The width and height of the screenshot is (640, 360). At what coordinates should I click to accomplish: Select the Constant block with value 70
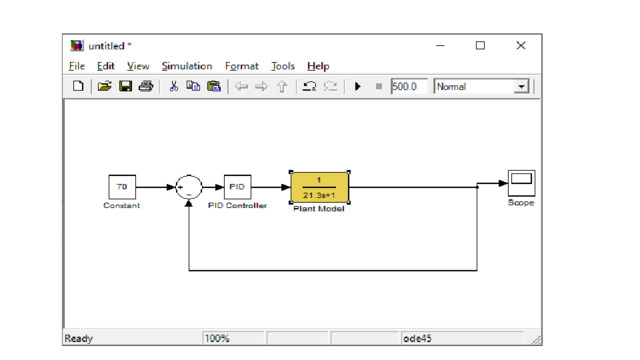(x=122, y=187)
